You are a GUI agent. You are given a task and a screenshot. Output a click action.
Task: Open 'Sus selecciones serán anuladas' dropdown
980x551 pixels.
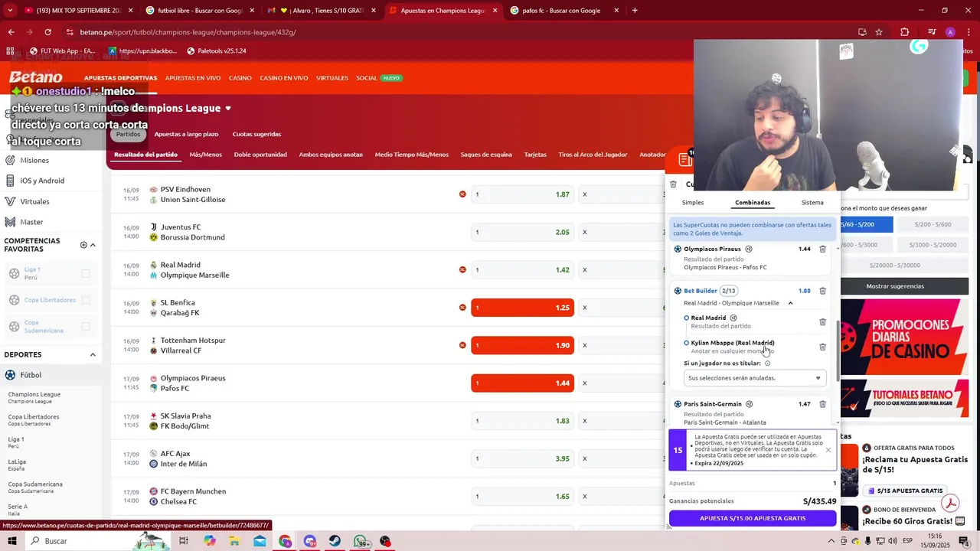coord(754,378)
